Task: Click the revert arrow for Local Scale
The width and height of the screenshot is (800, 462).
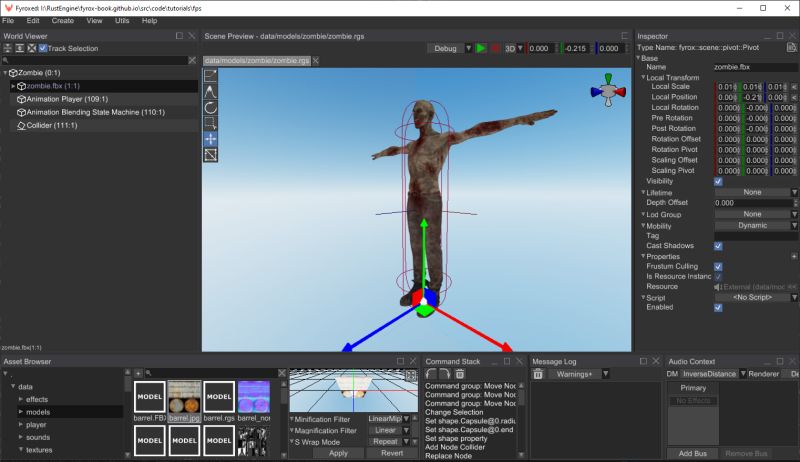Action: [794, 87]
